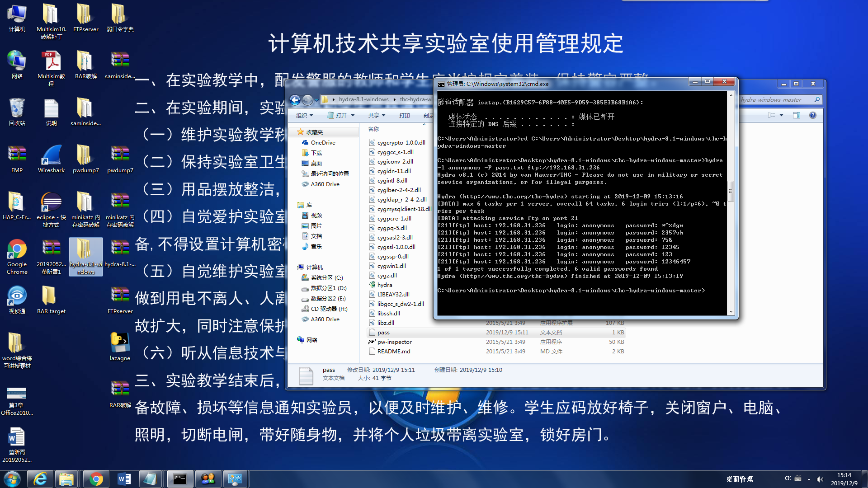Select the pw-inspector application file

pos(394,342)
